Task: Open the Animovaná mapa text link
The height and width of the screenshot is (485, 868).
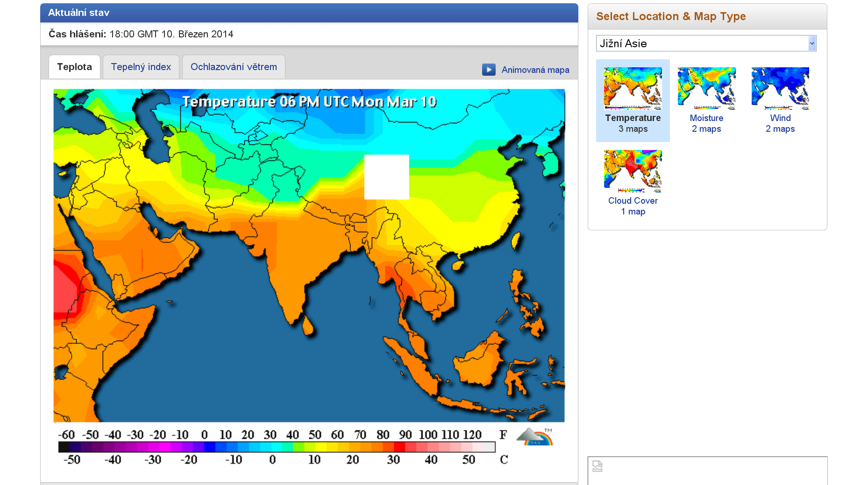Action: click(535, 70)
